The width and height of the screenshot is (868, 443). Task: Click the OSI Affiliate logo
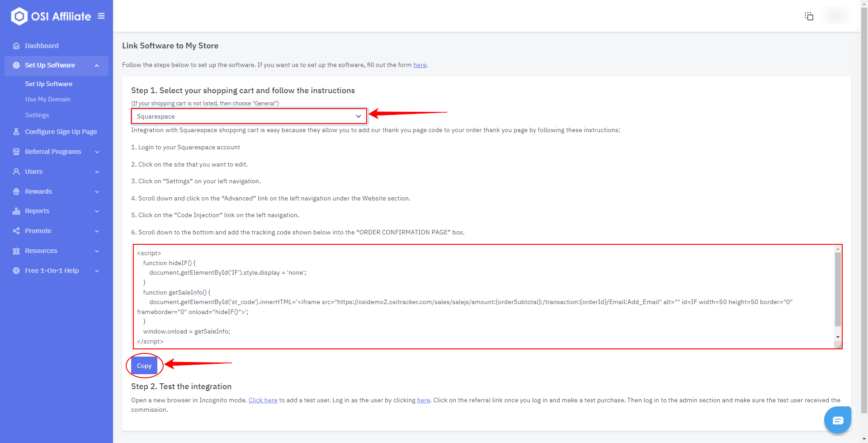51,16
